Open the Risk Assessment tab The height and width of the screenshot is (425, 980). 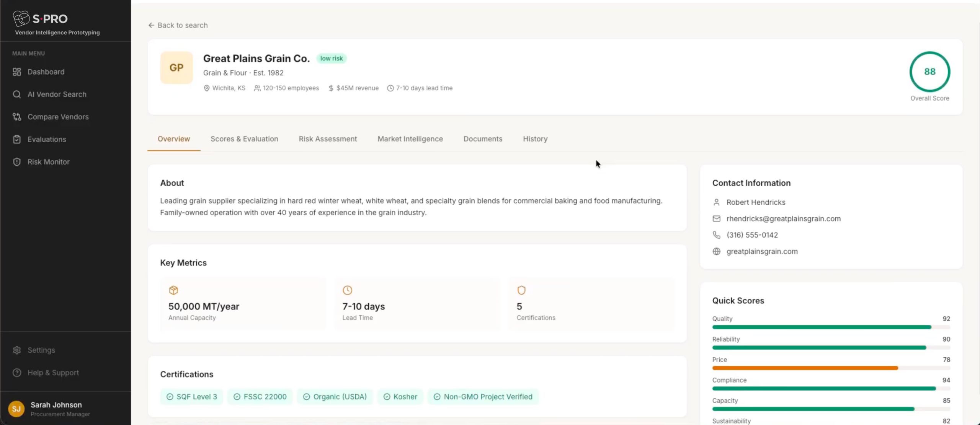point(328,139)
